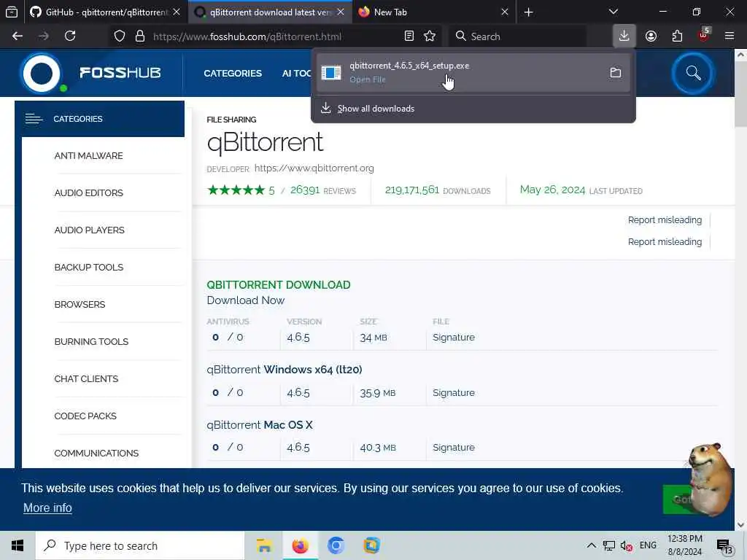747x560 pixels.
Task: Click the browser Search box
Action: (x=517, y=36)
